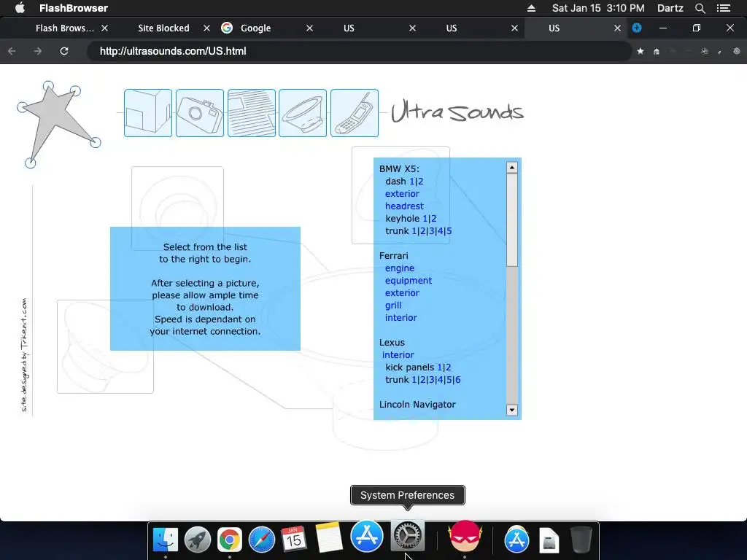The image size is (747, 560).
Task: Go back to the previous page
Action: point(12,51)
